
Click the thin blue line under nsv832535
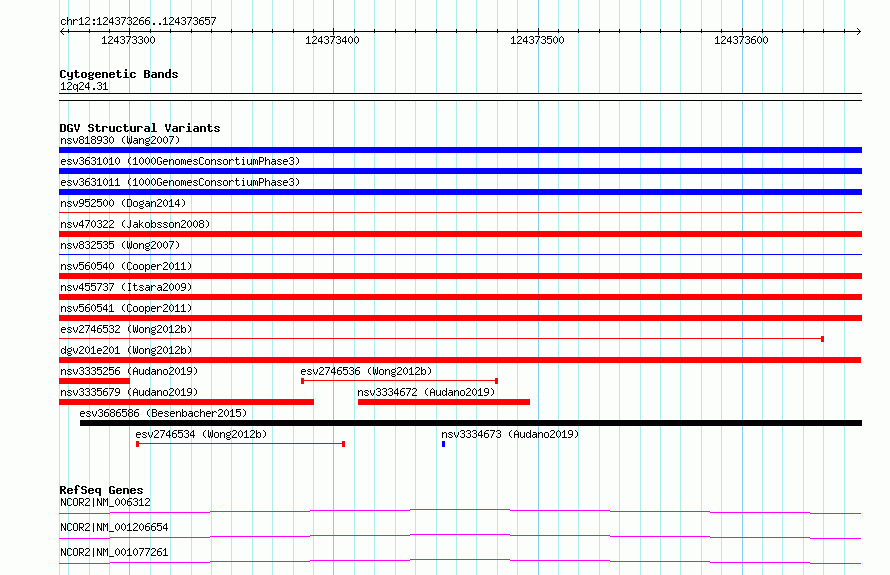(460, 254)
